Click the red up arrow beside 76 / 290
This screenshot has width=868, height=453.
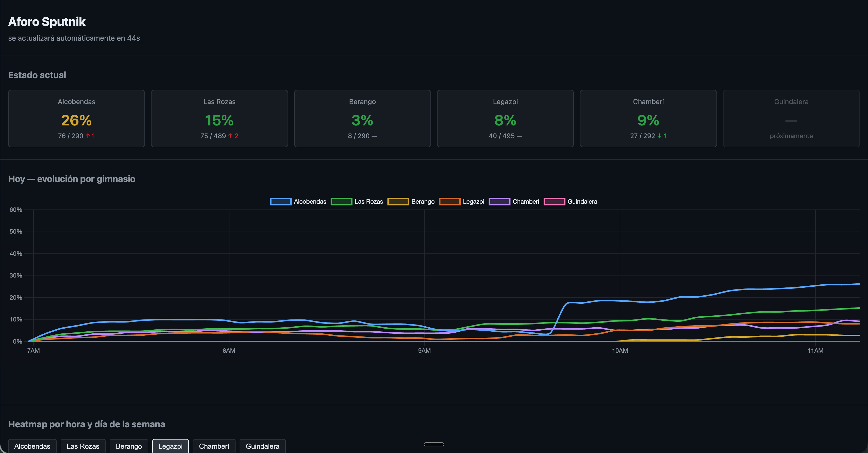point(88,136)
